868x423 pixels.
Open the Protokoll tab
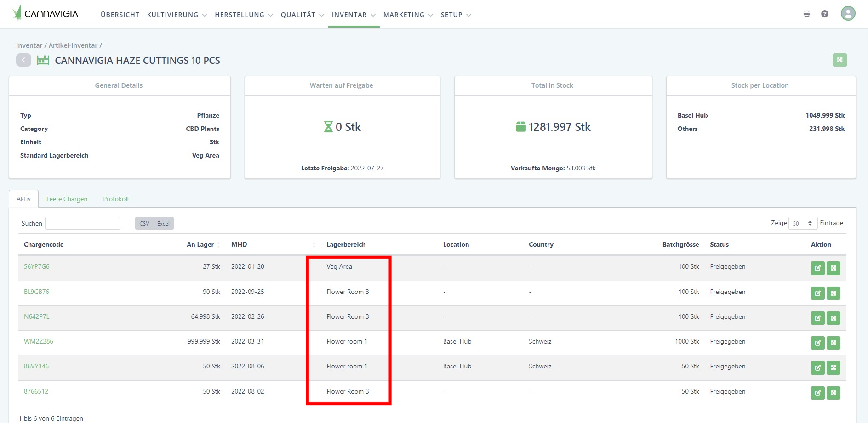coord(116,199)
